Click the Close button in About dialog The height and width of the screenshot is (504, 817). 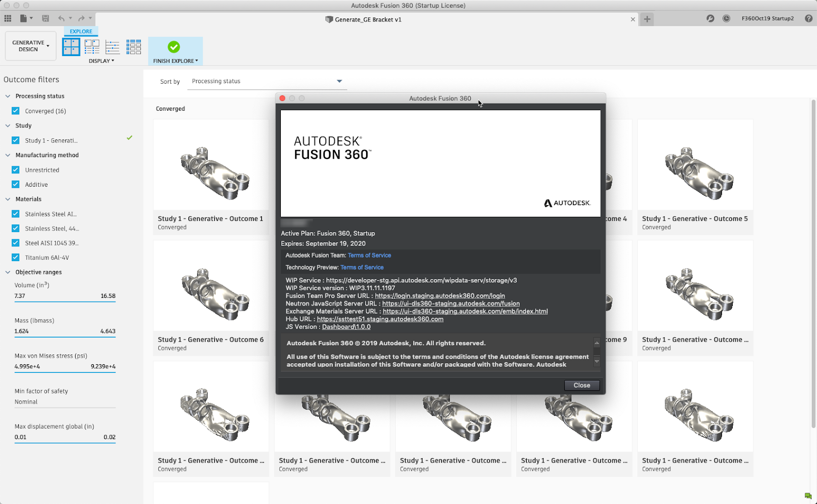tap(582, 385)
